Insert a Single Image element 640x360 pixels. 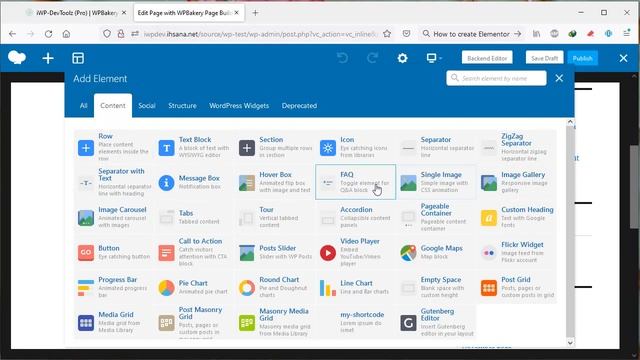coord(436,182)
